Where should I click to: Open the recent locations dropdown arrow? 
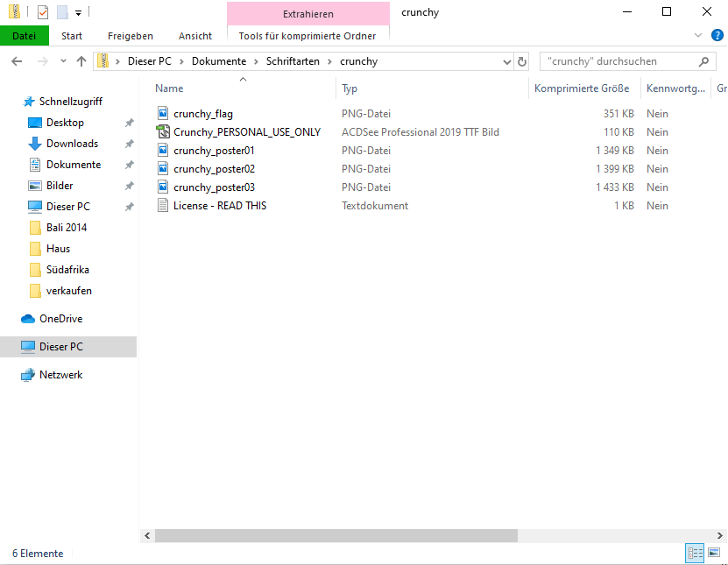(x=64, y=61)
